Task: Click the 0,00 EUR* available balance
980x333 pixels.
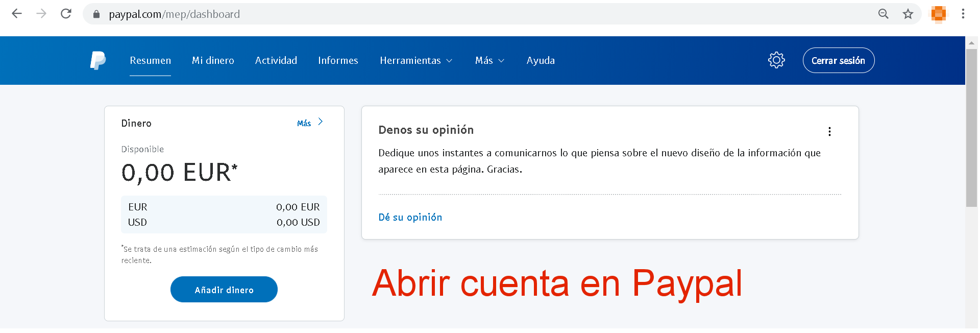Action: click(180, 173)
